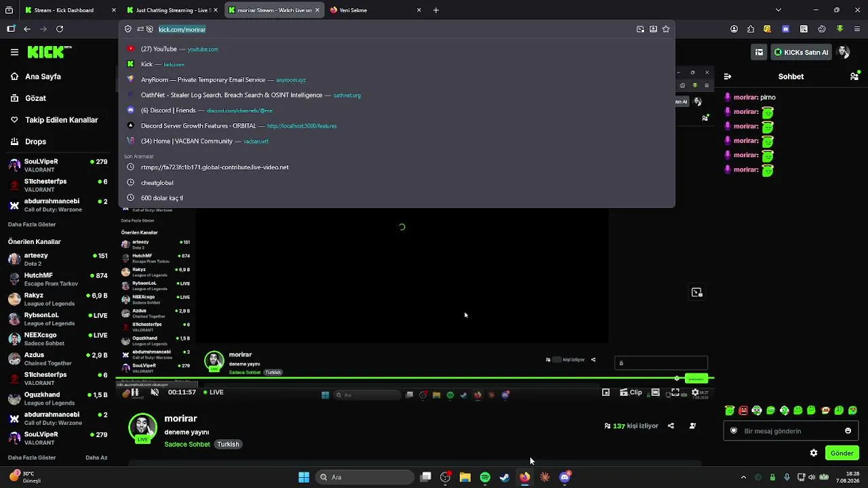Select the Discord | Friends suggestion
The height and width of the screenshot is (488, 868).
click(397, 110)
